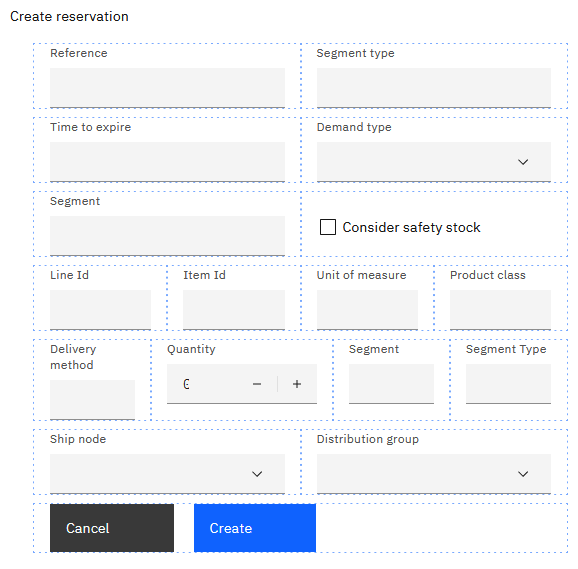Click into the Time to expire field
Image resolution: width=578 pixels, height=569 pixels.
point(167,162)
